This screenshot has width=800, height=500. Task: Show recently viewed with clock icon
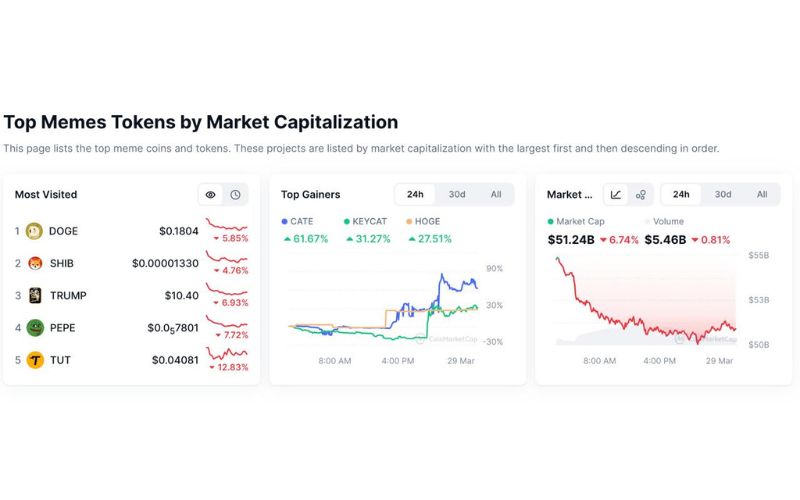pos(235,194)
